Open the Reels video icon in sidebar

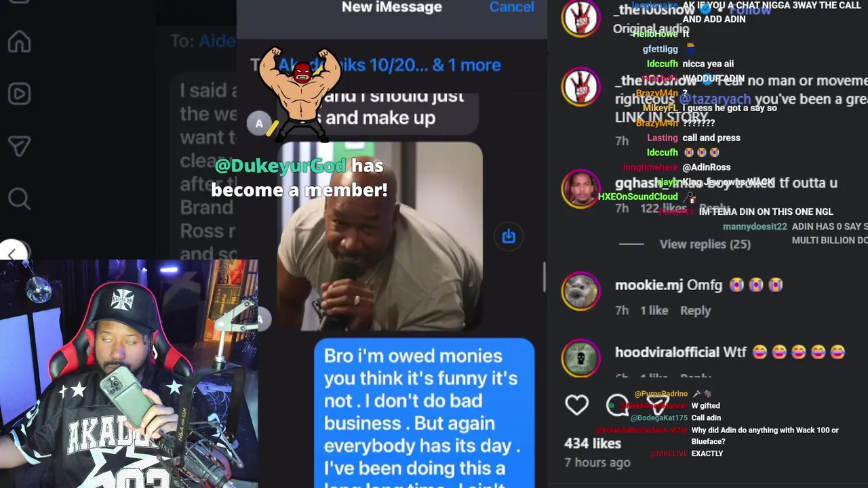click(19, 94)
